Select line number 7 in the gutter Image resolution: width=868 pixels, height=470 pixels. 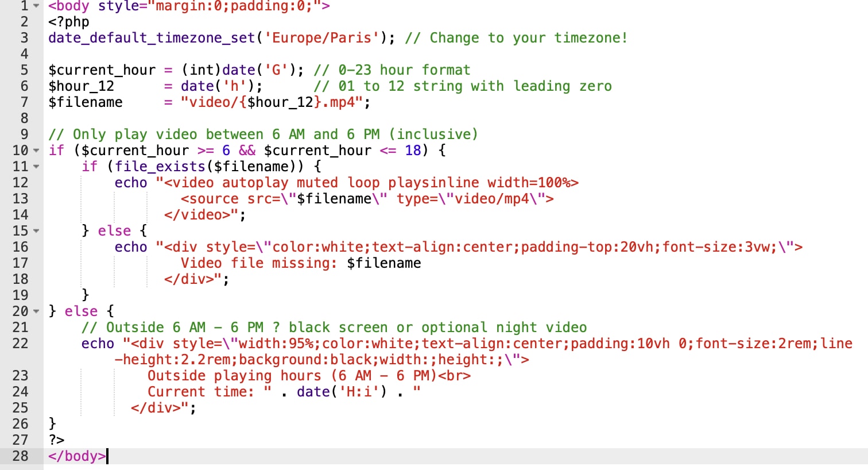coord(24,102)
